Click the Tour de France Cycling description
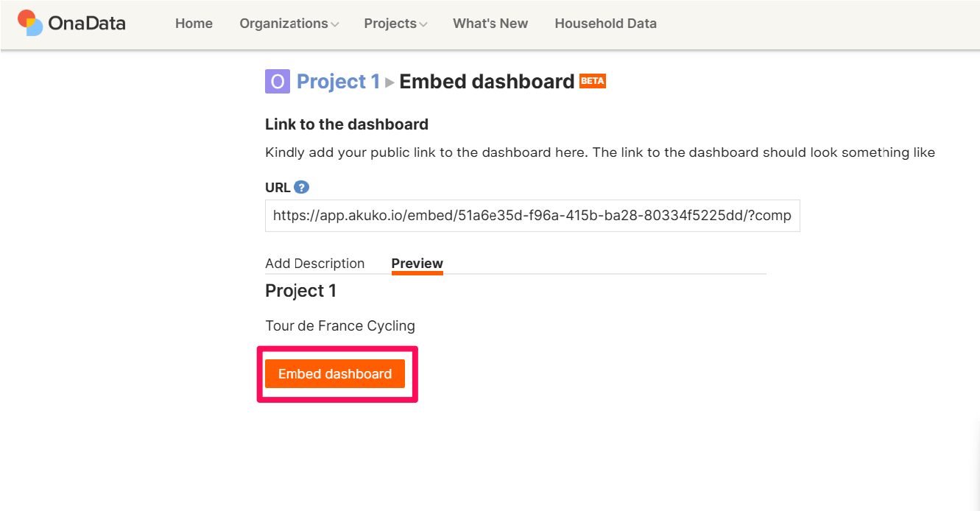This screenshot has width=980, height=511. pyautogui.click(x=340, y=325)
